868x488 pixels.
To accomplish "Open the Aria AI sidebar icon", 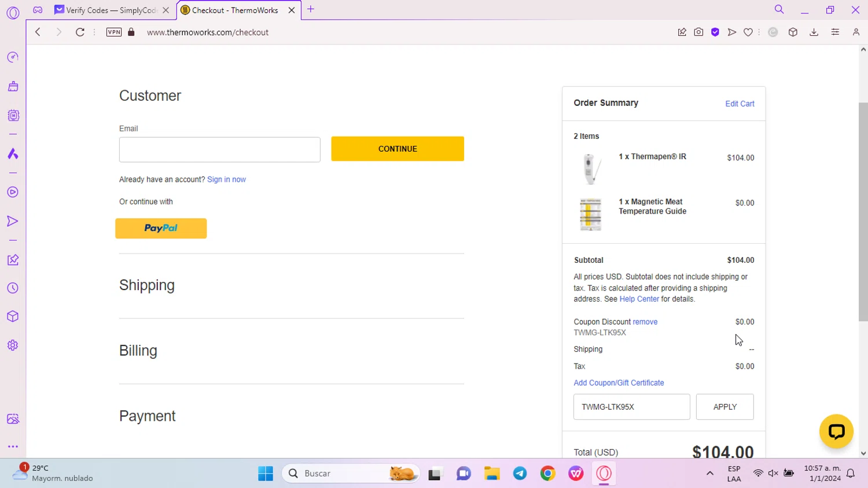I will coord(13,153).
